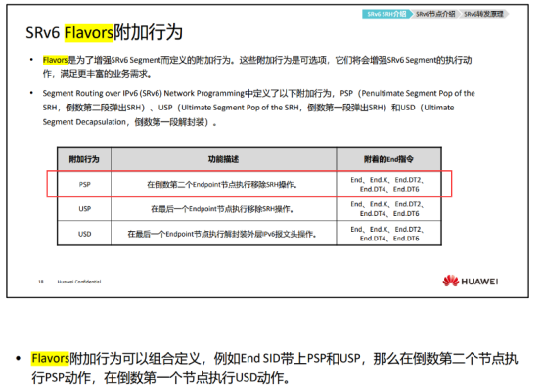The width and height of the screenshot is (542, 392).
Task: Click the End instructions cell in USD row
Action: point(388,234)
